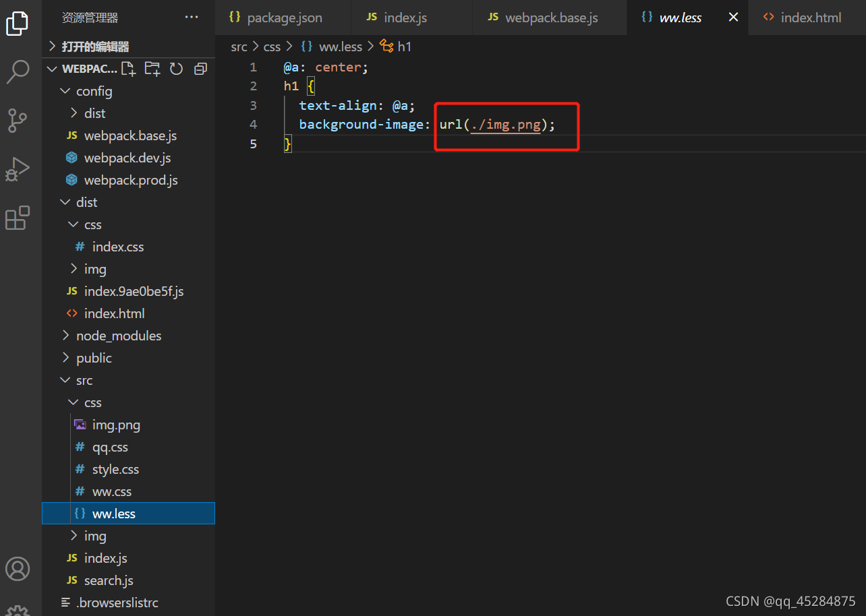Click the ./img.png path in the code
Screen dimensions: 866x616
click(x=506, y=125)
